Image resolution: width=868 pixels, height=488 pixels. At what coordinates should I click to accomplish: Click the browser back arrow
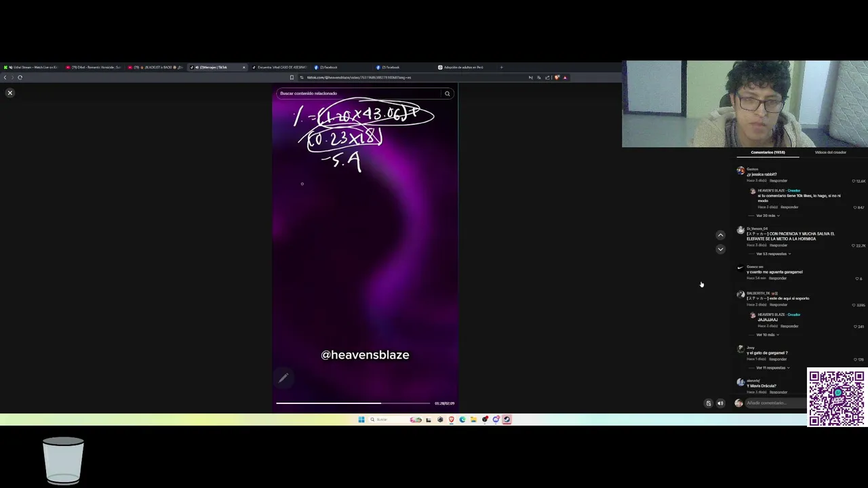[5, 77]
